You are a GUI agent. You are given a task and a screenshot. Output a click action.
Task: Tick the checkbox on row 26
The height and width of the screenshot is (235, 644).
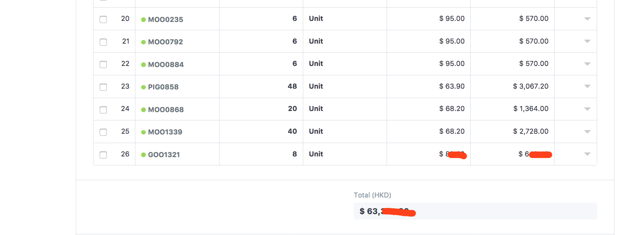[x=103, y=155]
